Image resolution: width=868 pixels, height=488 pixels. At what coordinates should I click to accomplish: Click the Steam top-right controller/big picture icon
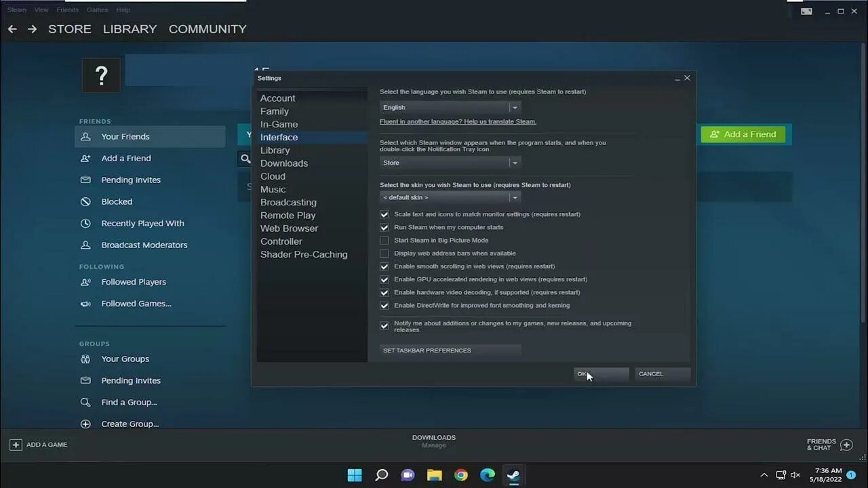806,11
